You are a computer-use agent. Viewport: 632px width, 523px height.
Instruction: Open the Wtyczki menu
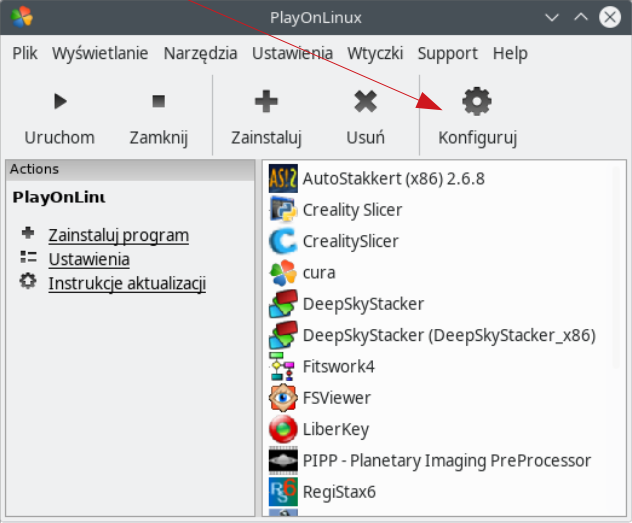click(x=375, y=53)
